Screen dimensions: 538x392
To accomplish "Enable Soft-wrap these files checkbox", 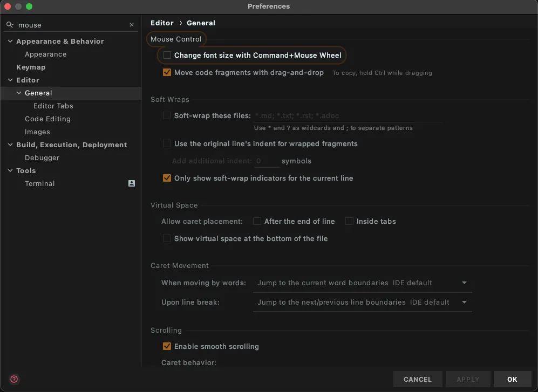I will point(167,115).
